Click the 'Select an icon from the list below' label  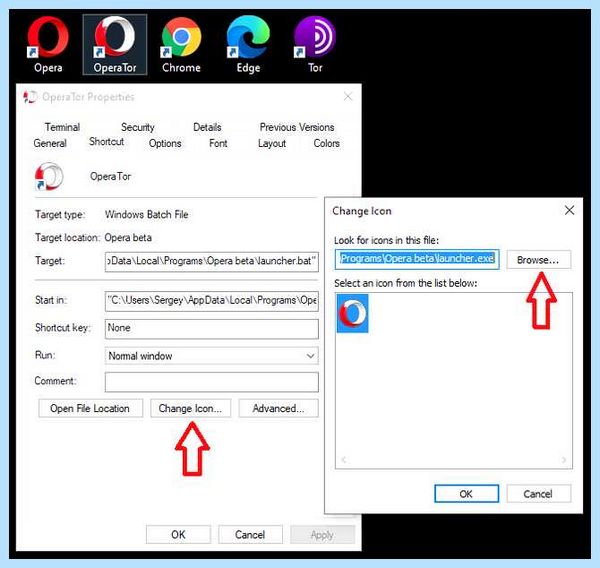(406, 283)
